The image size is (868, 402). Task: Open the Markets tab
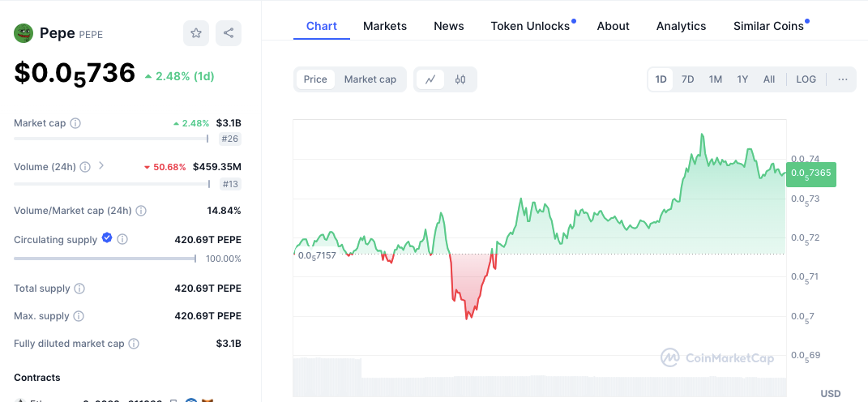pos(385,26)
